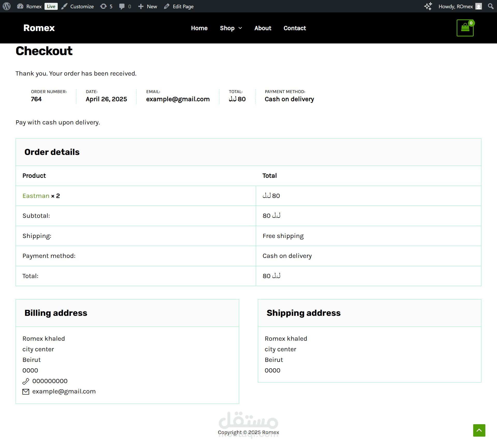Open the About menu item

point(262,28)
